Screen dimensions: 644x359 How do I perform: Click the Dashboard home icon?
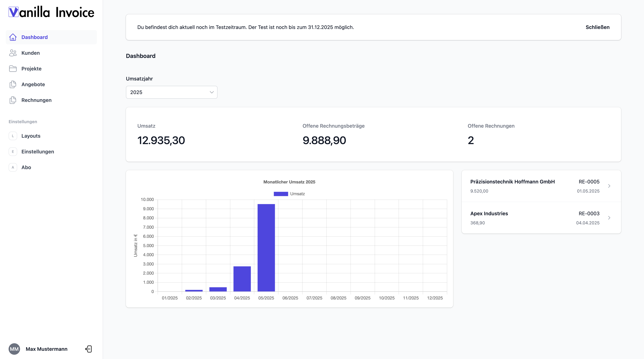click(x=13, y=37)
